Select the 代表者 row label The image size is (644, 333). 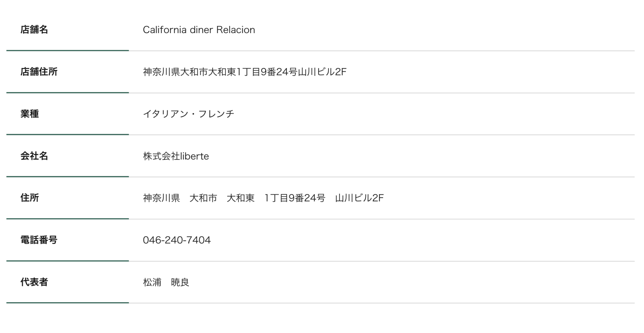(x=34, y=282)
